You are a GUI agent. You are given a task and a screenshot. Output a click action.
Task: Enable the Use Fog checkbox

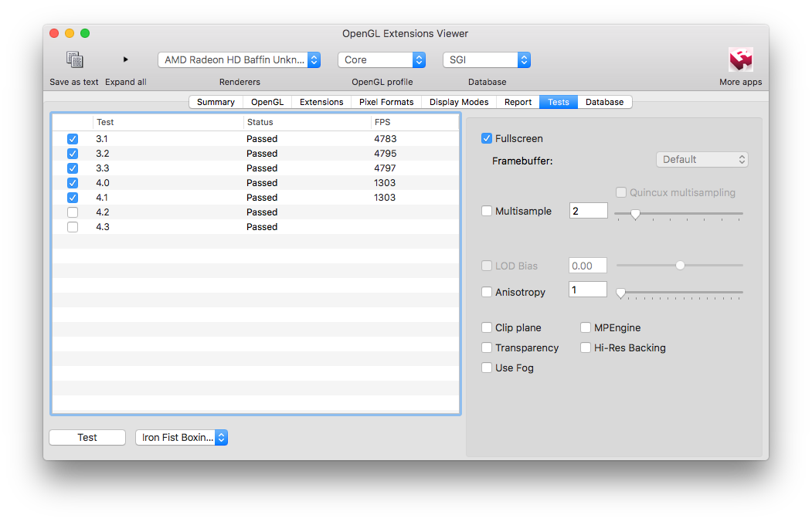486,368
